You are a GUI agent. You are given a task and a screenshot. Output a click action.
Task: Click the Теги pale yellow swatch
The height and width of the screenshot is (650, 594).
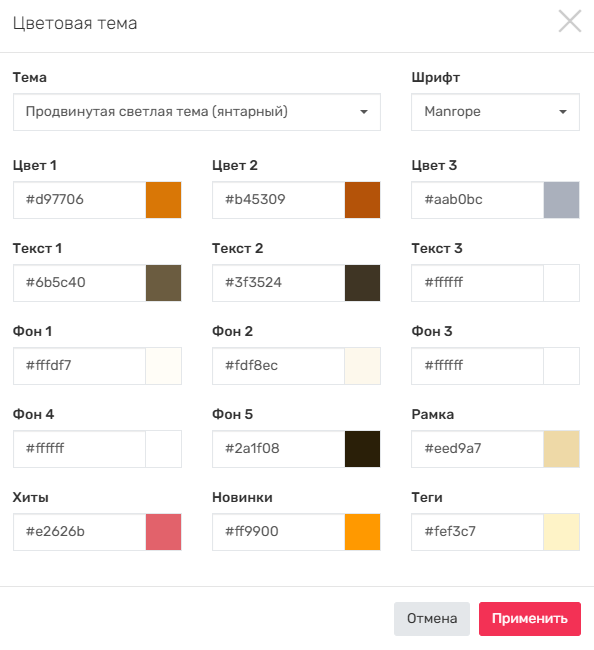pyautogui.click(x=561, y=532)
